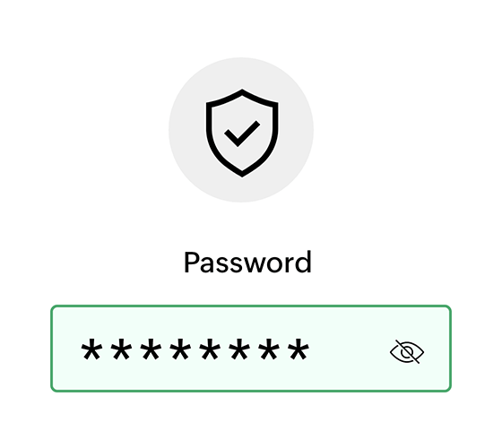Select the crossed-out eye icon
The image size is (502, 448).
coord(407,351)
